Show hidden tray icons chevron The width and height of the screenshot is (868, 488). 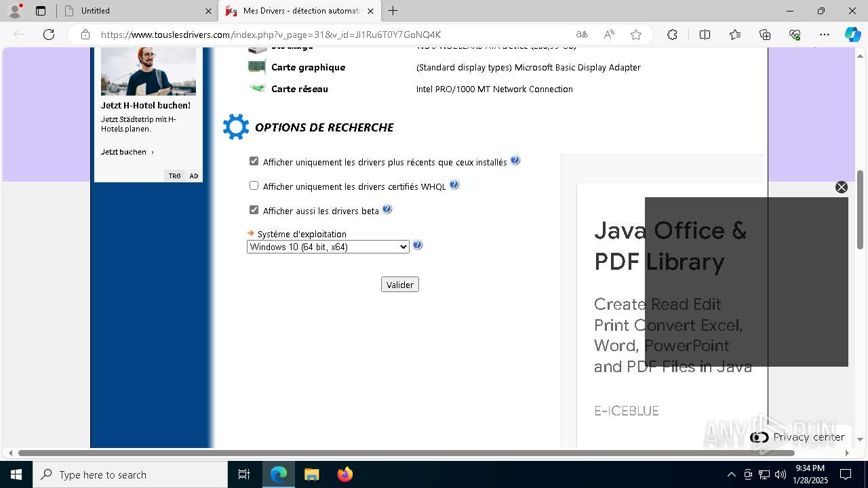[x=731, y=474]
